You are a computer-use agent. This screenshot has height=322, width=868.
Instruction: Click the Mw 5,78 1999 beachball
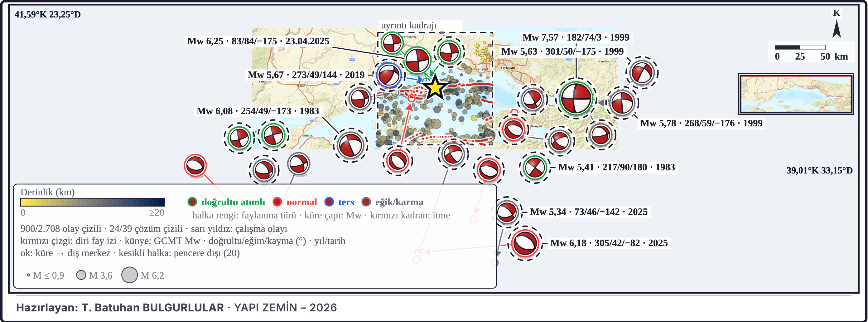click(622, 103)
